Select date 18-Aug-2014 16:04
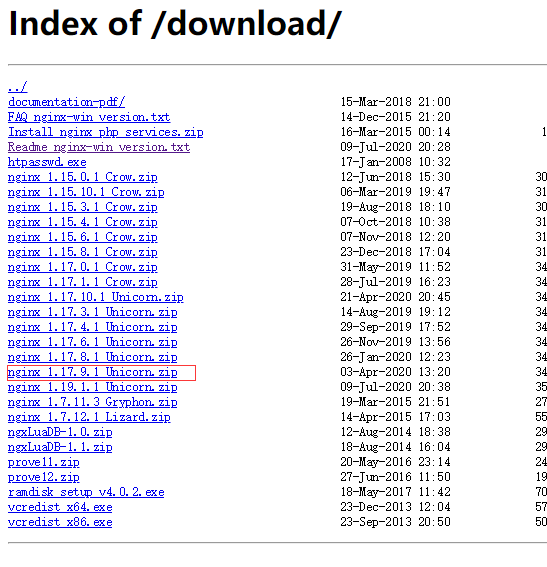Viewport: 547px width, 567px height. tap(396, 447)
